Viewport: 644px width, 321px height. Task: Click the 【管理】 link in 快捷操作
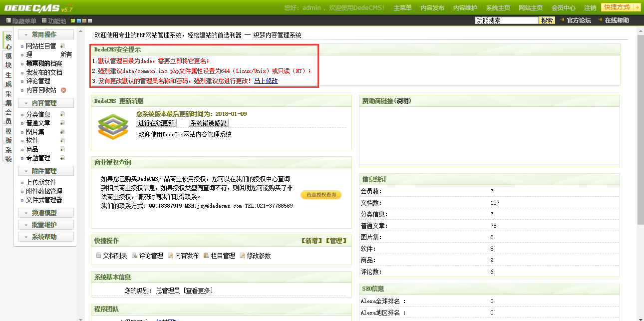335,241
